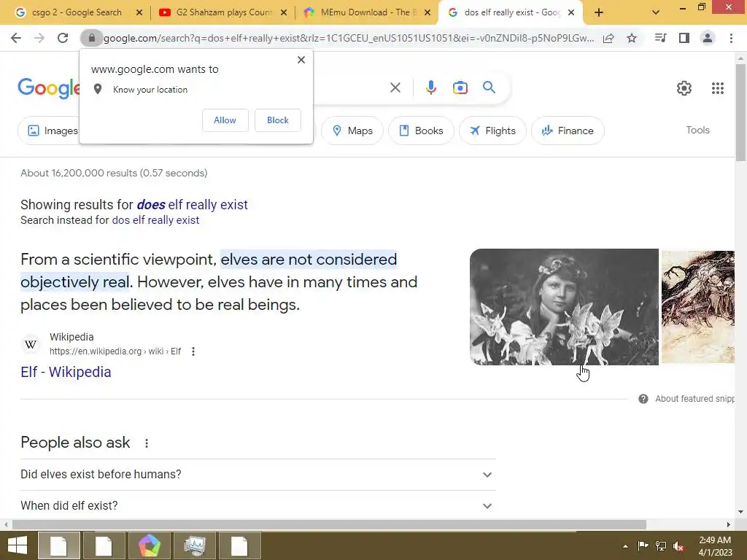The image size is (747, 560).
Task: Open the Windows Start menu
Action: 18,545
